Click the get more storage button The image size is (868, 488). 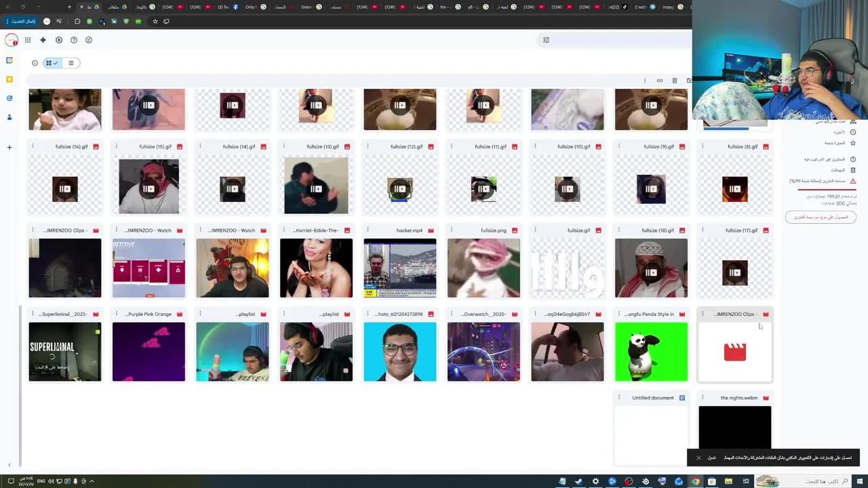coord(821,217)
